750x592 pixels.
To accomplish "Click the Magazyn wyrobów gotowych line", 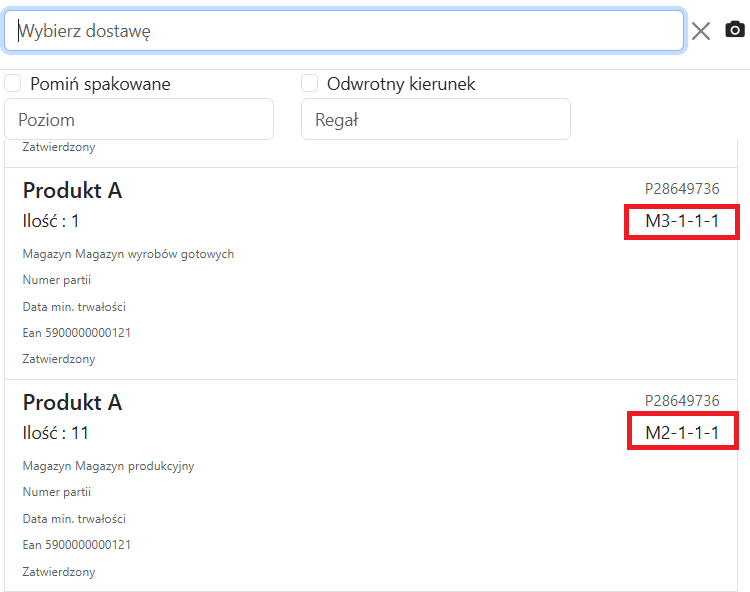I will pyautogui.click(x=128, y=254).
